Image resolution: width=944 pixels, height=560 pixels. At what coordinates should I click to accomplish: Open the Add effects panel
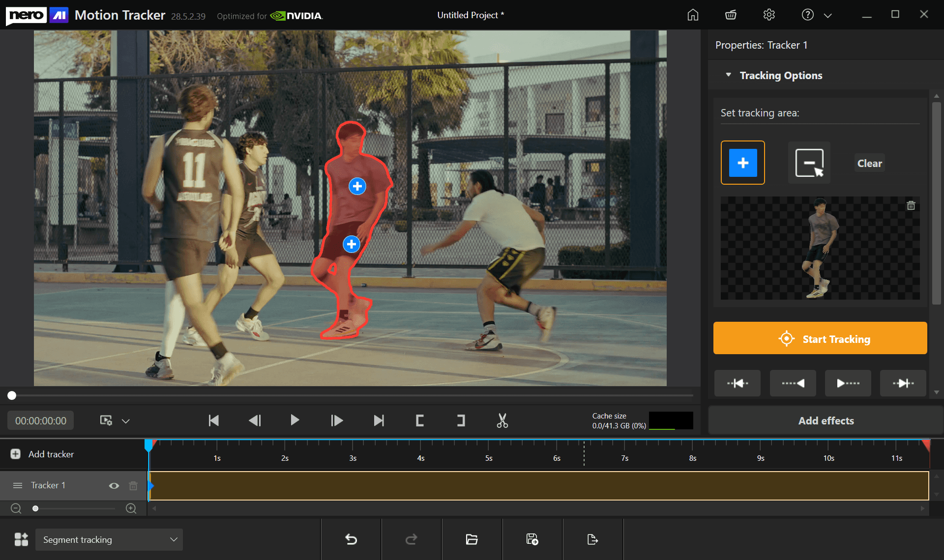826,420
